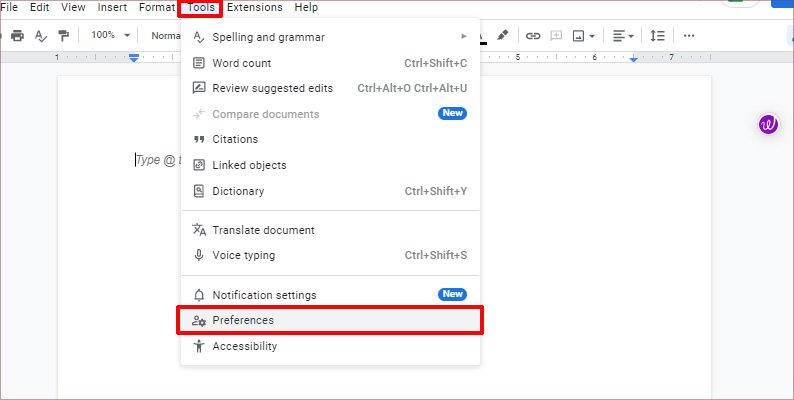
Task: Open Dictionary from Tools menu
Action: (330, 191)
